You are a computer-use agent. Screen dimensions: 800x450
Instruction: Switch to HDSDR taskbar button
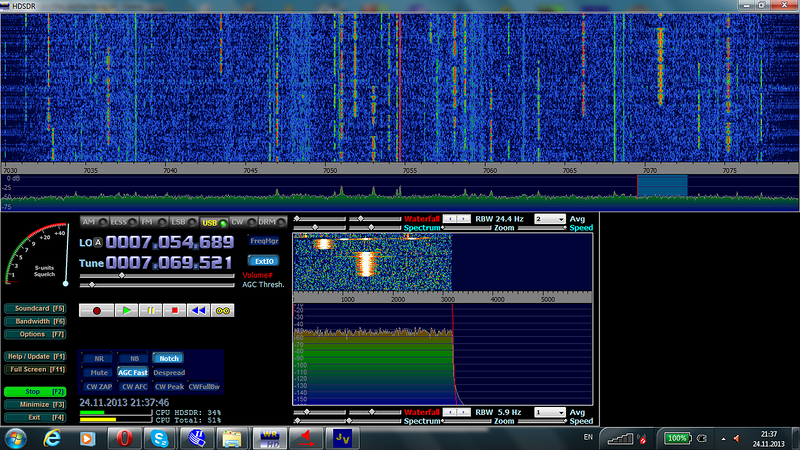click(270, 438)
